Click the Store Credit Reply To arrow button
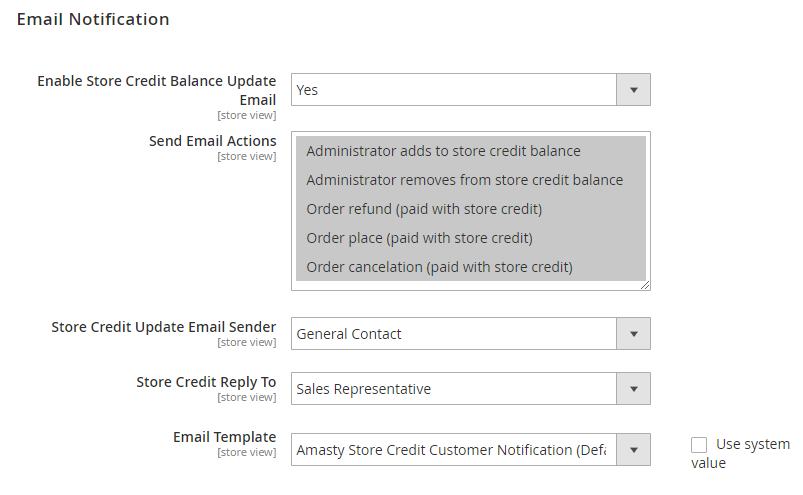The image size is (803, 495). pos(633,389)
